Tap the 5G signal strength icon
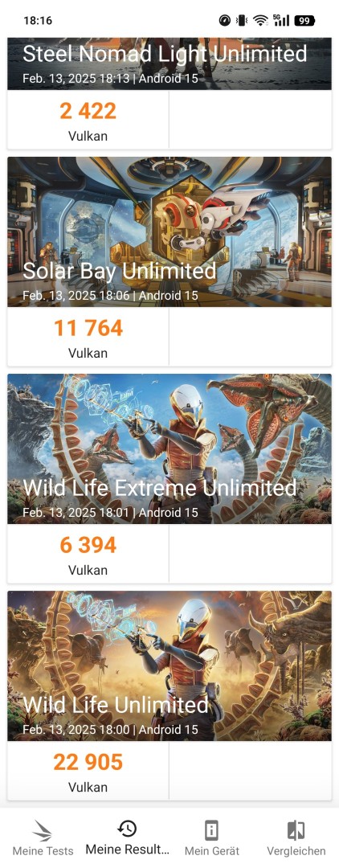The image size is (339, 868). click(x=280, y=20)
